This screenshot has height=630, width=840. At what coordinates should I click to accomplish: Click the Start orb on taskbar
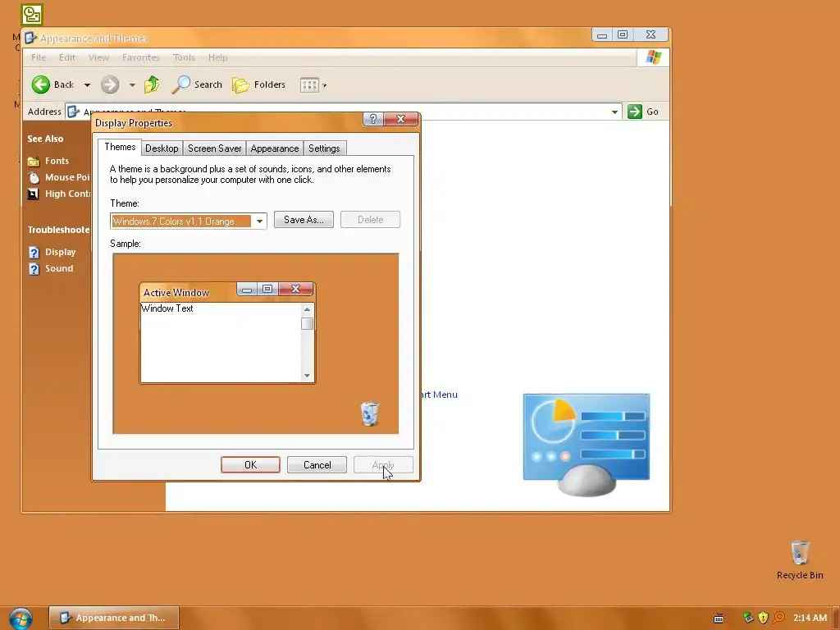21,619
